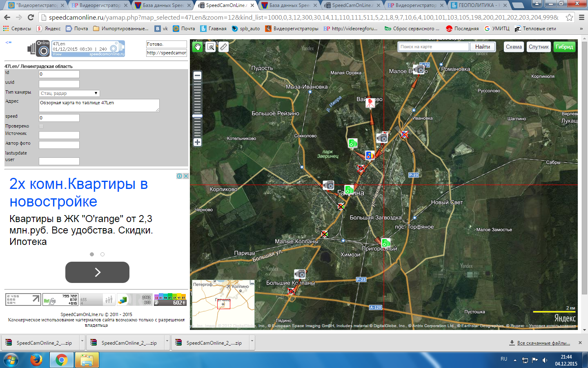Switch map to Гибрид view
This screenshot has width=588, height=368.
564,47
